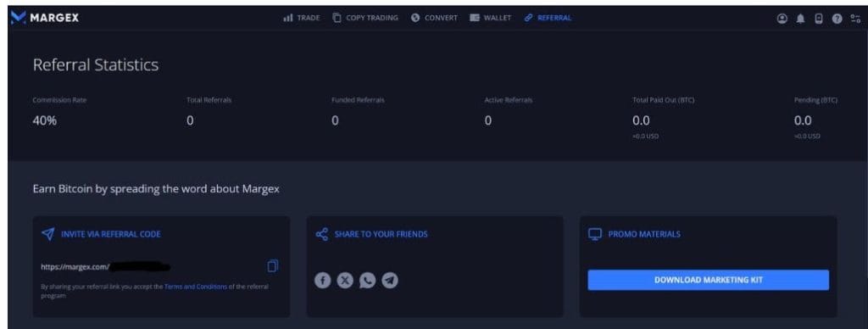Open the Trade section
This screenshot has width=868, height=329.
[302, 18]
